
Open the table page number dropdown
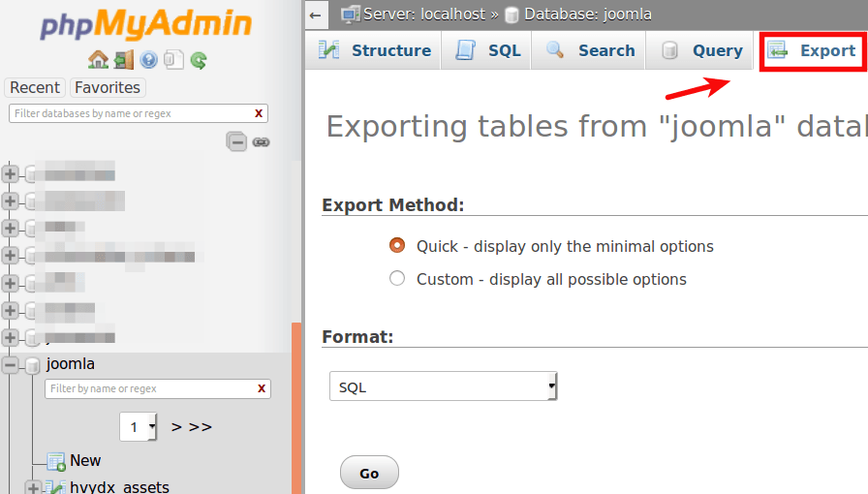tap(138, 427)
